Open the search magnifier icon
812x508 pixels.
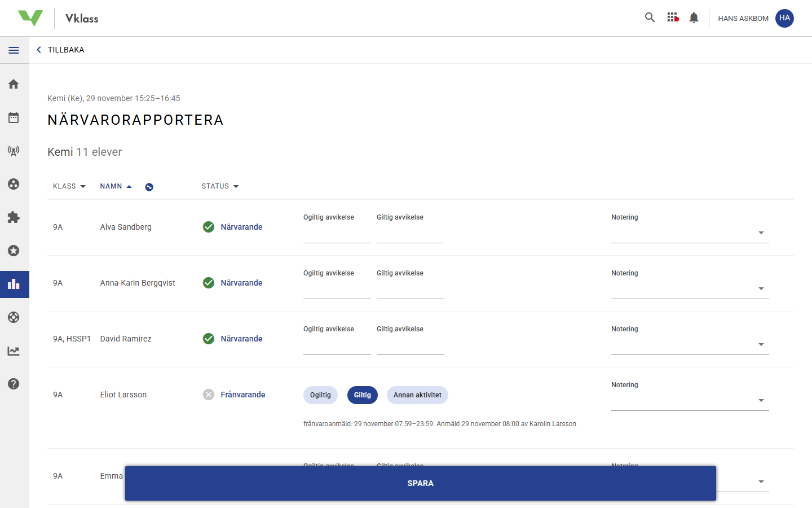point(650,17)
